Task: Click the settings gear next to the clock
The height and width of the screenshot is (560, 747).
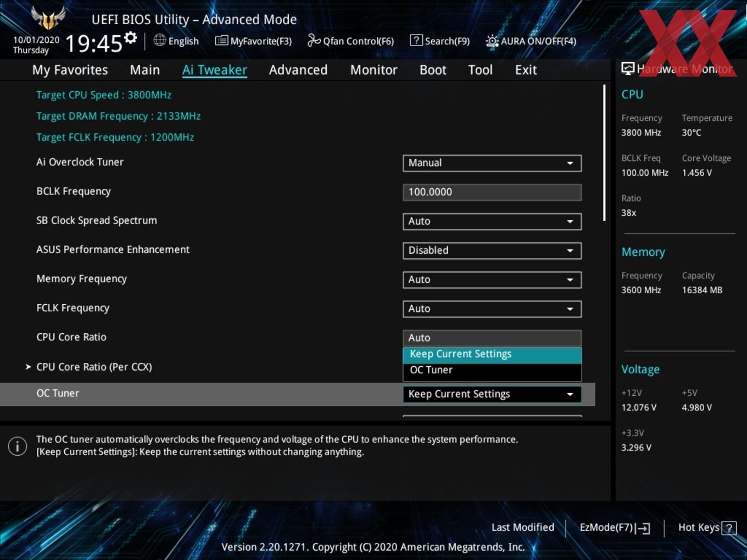Action: point(130,38)
